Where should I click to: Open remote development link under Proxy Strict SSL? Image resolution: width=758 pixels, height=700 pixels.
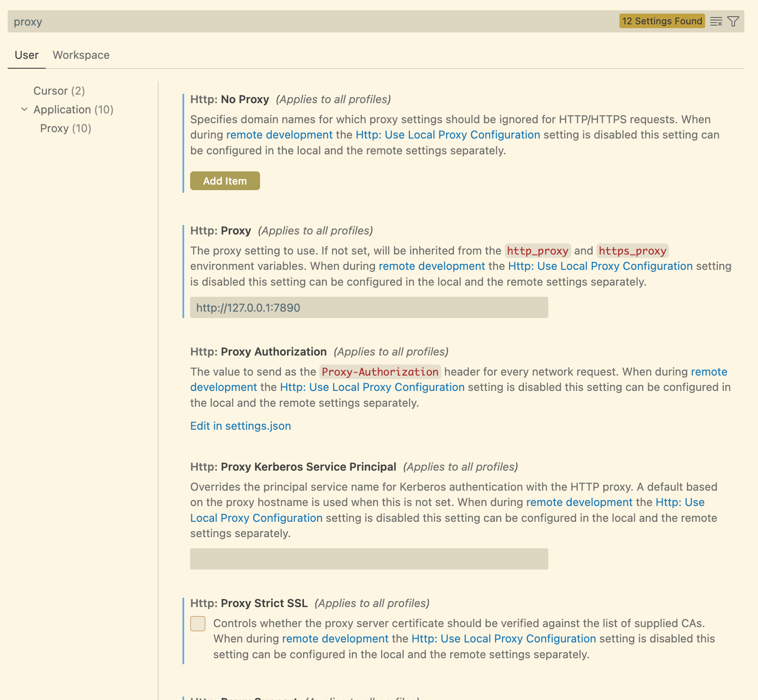(335, 639)
